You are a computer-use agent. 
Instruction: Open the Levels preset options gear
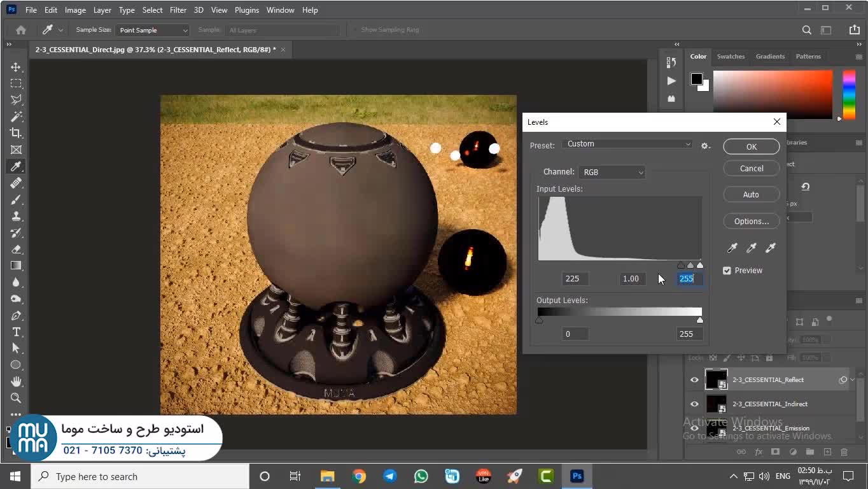(705, 146)
